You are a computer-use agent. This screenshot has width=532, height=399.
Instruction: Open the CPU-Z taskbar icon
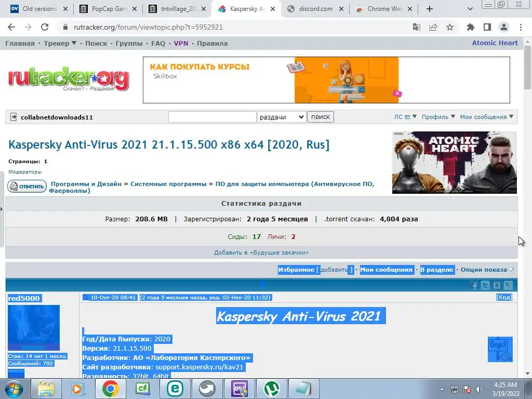tap(239, 389)
